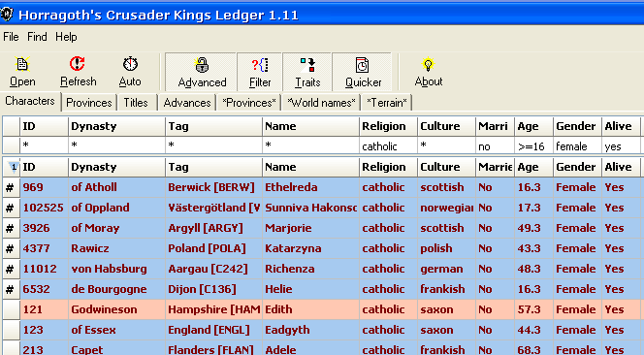Toggle the Quicker toolbar button

[x=362, y=73]
